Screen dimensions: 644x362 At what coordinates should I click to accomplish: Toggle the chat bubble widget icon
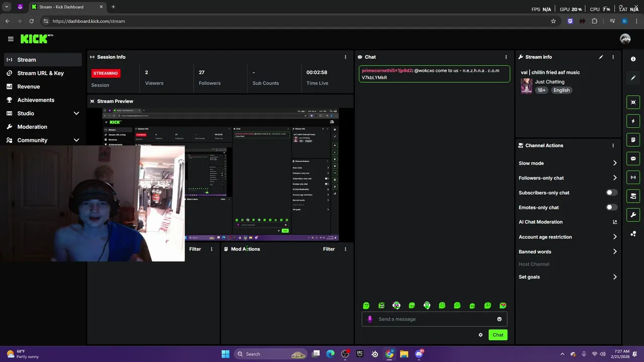633,158
